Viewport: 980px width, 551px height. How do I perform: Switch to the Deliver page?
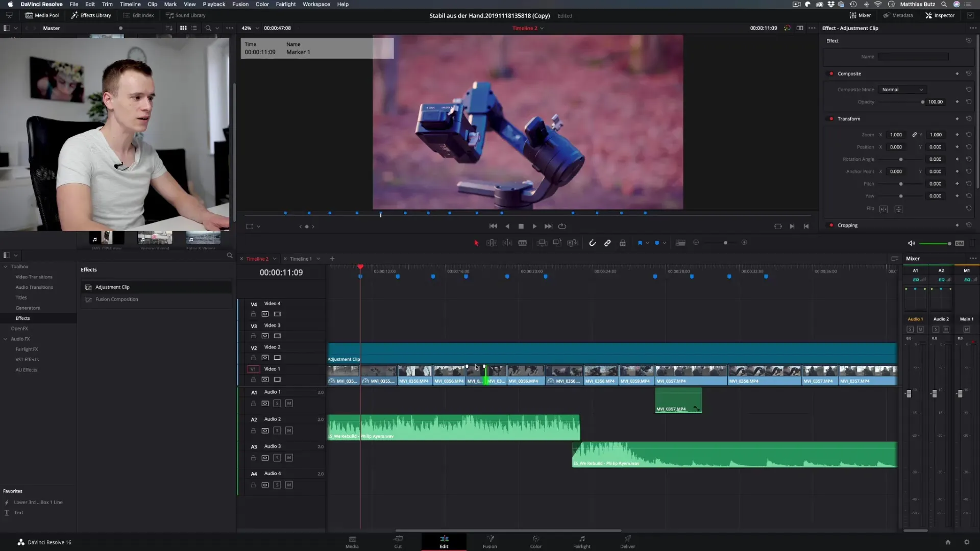pyautogui.click(x=627, y=542)
